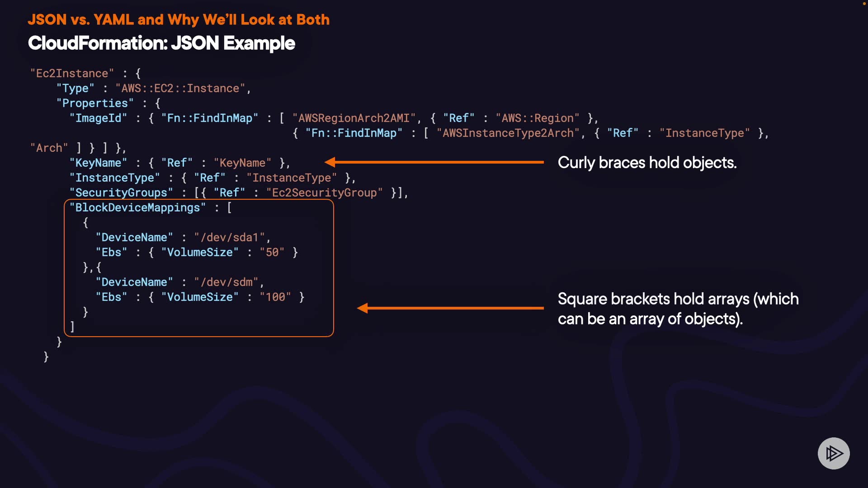This screenshot has width=868, height=488.
Task: Click the arrow pointing at KeyName line
Action: 434,162
